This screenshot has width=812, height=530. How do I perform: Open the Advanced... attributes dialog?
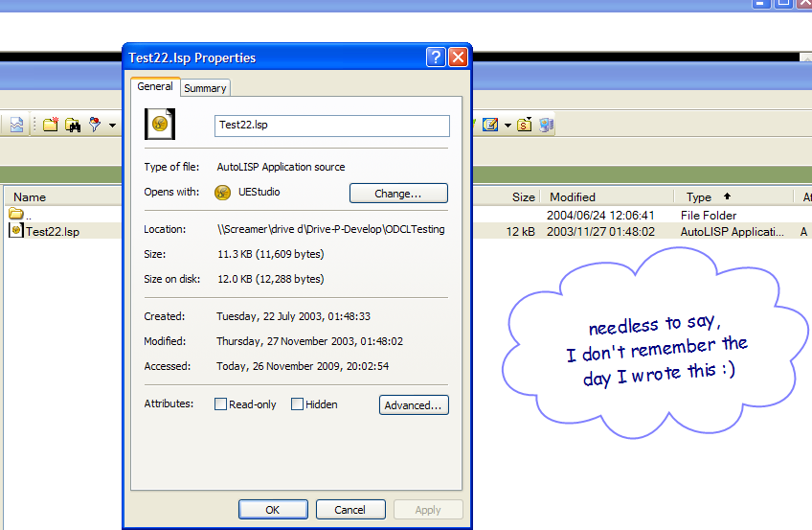click(x=414, y=405)
